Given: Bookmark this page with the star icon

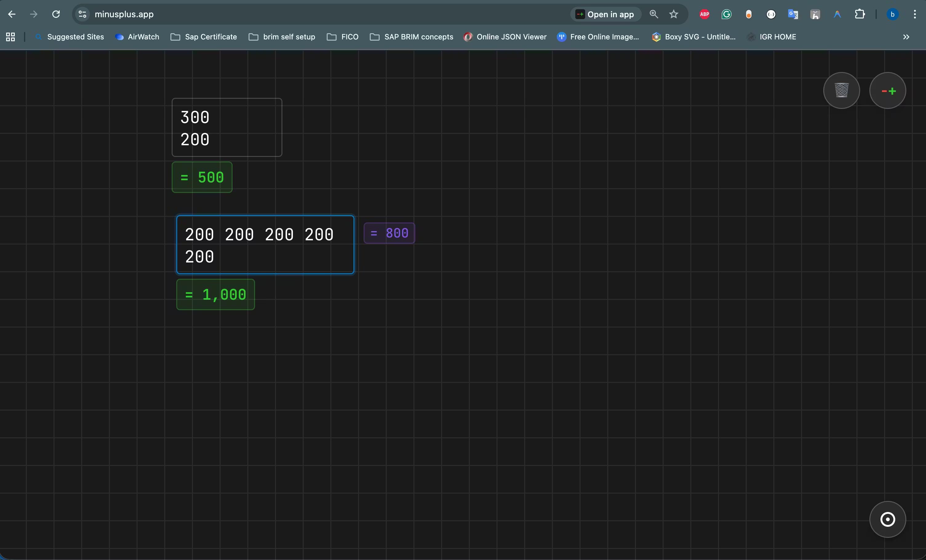Looking at the screenshot, I should click(x=673, y=14).
